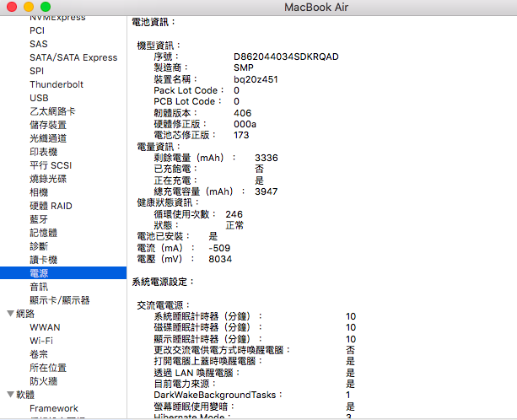Click hardware revision value 000a
Viewport: 517px width, 420px height.
[x=245, y=124]
